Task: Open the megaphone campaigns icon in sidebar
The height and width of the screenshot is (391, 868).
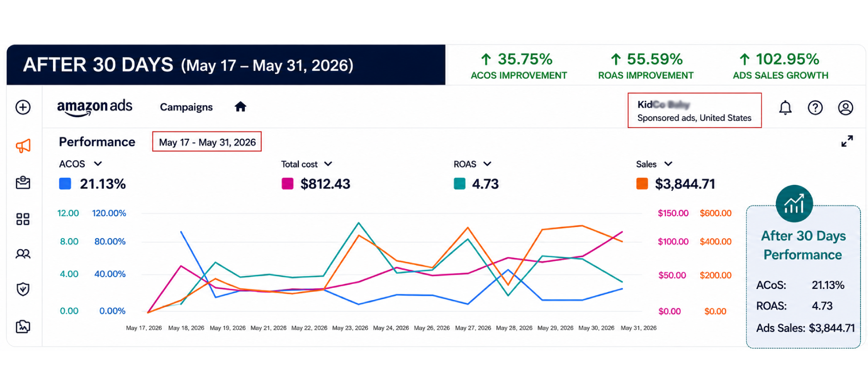Action: pyautogui.click(x=23, y=146)
